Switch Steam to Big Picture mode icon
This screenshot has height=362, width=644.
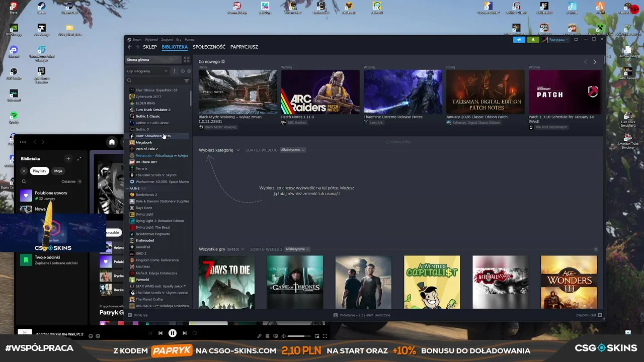576,40
